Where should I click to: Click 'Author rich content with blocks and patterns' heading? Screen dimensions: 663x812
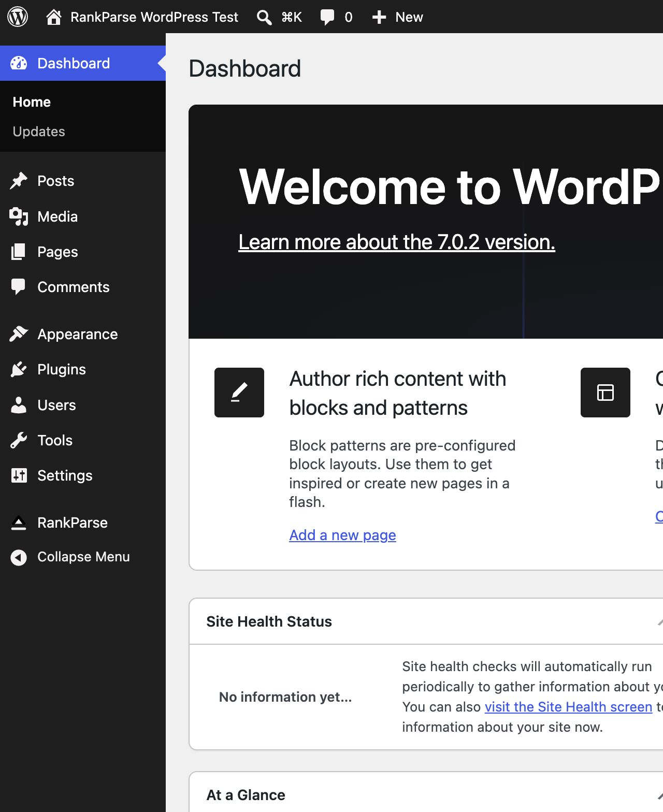pyautogui.click(x=397, y=393)
